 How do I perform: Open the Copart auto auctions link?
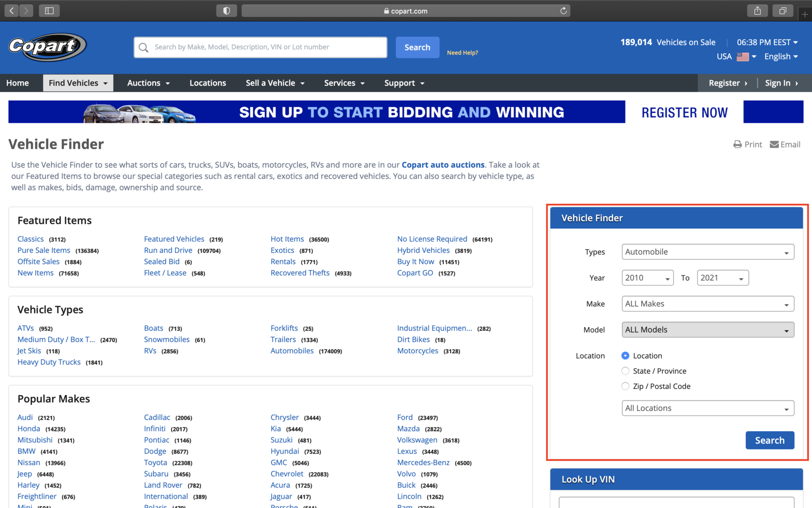[x=443, y=165]
